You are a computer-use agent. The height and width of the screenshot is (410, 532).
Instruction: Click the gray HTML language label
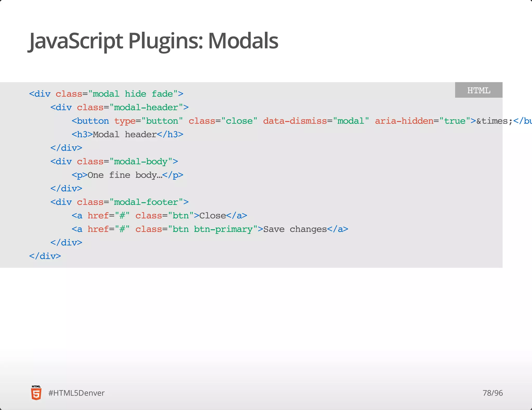pos(479,90)
